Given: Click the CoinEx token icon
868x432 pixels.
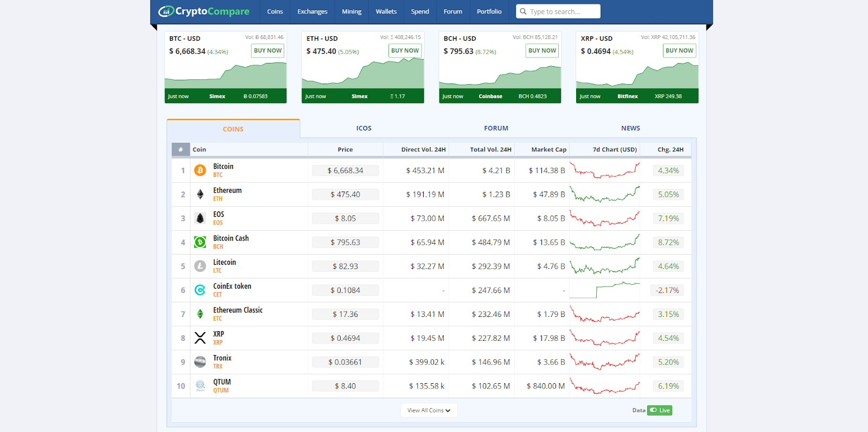Looking at the screenshot, I should click(x=200, y=290).
